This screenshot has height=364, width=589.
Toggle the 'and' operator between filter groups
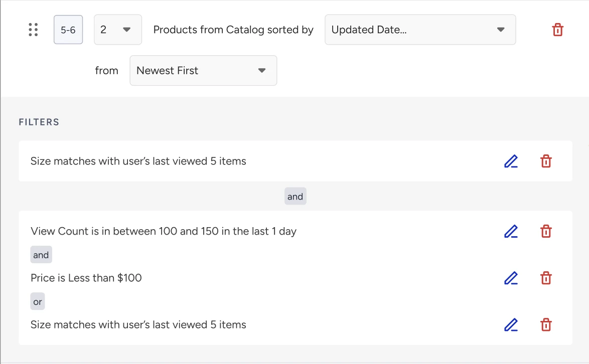pyautogui.click(x=295, y=196)
